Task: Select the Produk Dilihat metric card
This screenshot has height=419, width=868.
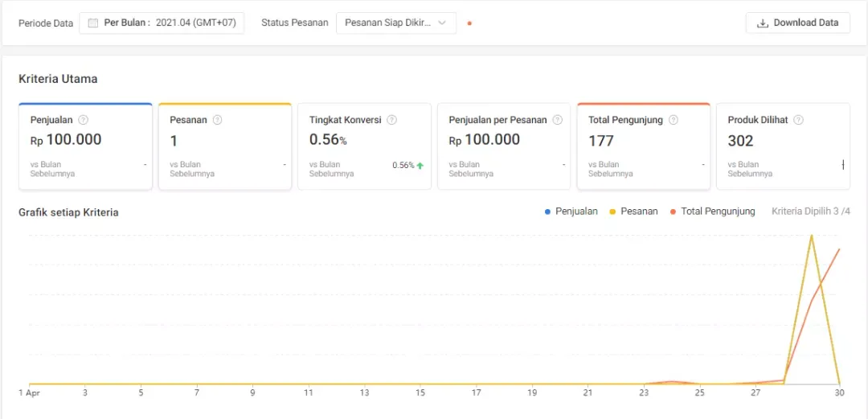Action: click(x=782, y=147)
